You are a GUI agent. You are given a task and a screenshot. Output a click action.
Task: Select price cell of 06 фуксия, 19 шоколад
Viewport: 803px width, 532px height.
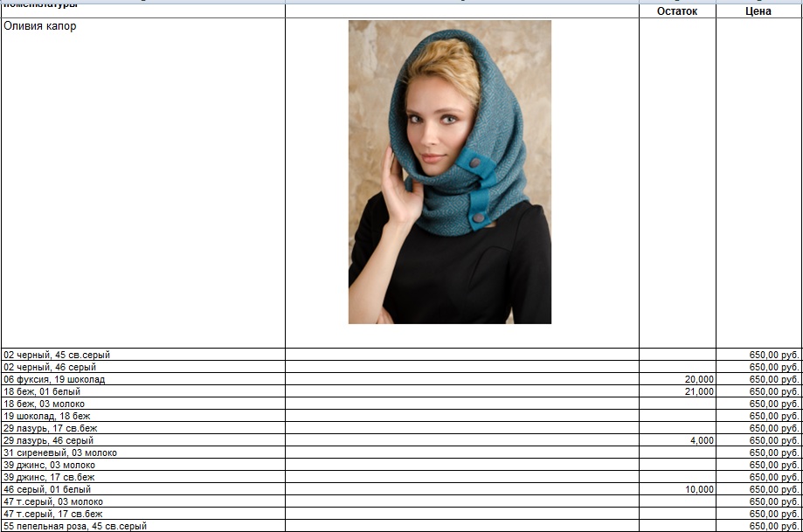click(x=758, y=379)
